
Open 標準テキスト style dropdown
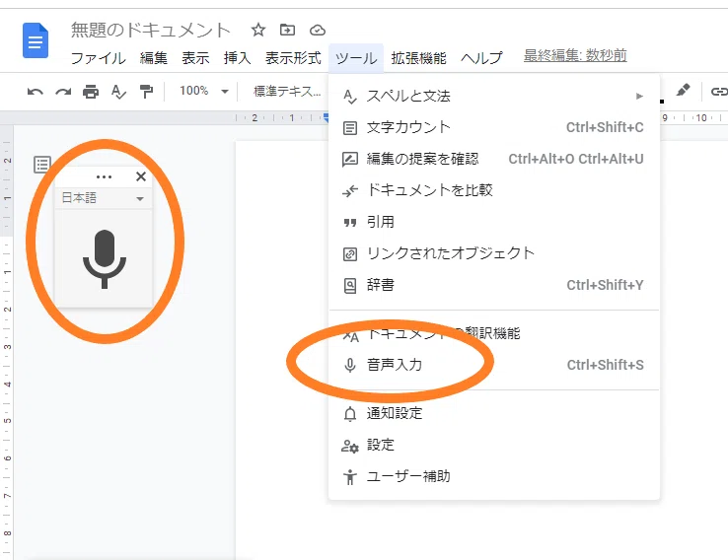pyautogui.click(x=286, y=92)
